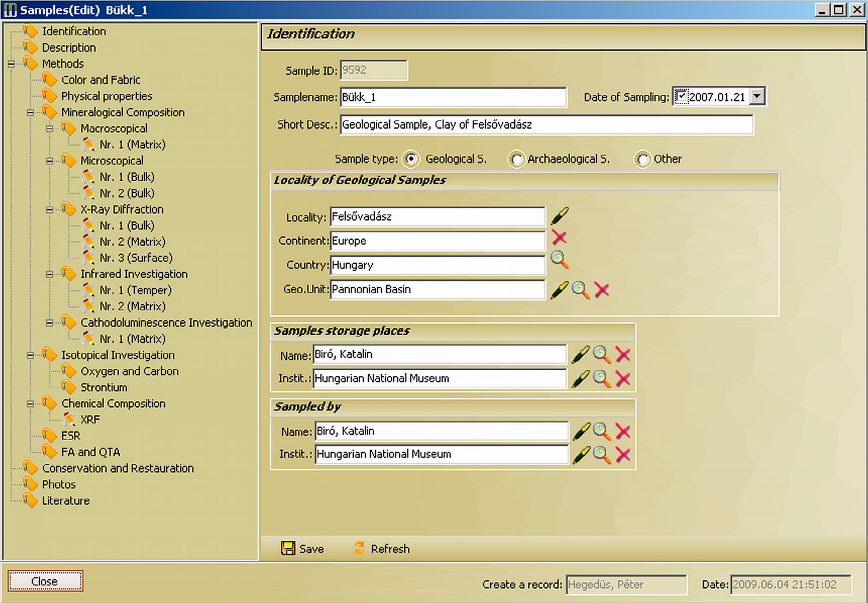The width and height of the screenshot is (868, 603).
Task: Collapse the Methods tree node
Action: [11, 64]
